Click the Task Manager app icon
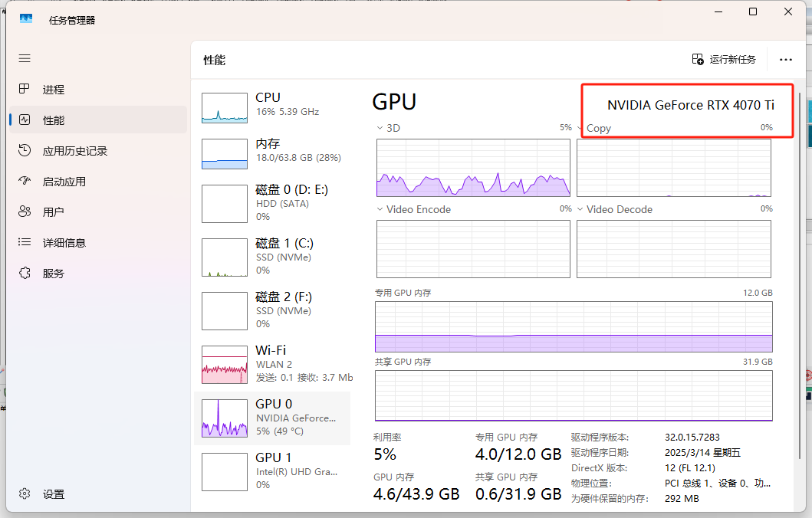This screenshot has height=518, width=812. coord(26,19)
